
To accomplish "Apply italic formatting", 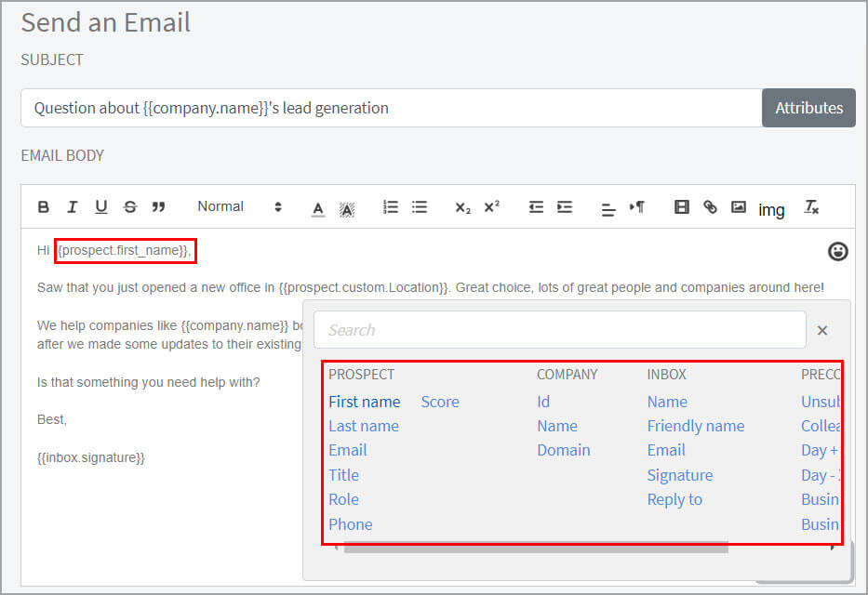I will 73,207.
